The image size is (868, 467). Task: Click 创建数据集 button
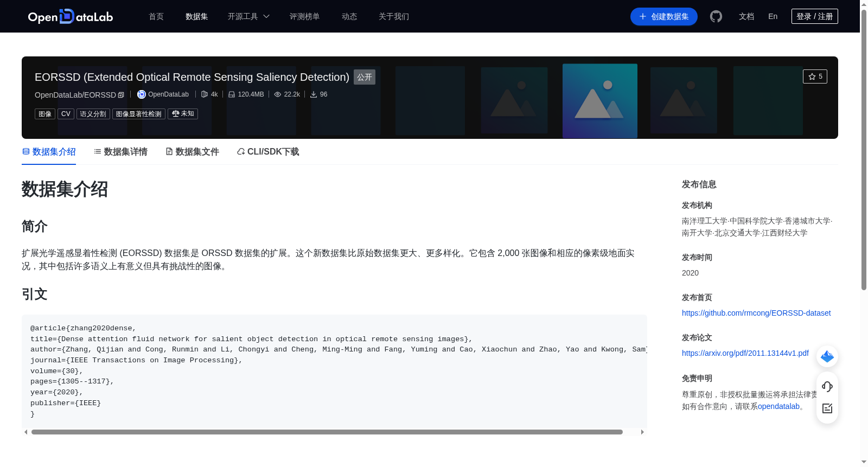664,16
